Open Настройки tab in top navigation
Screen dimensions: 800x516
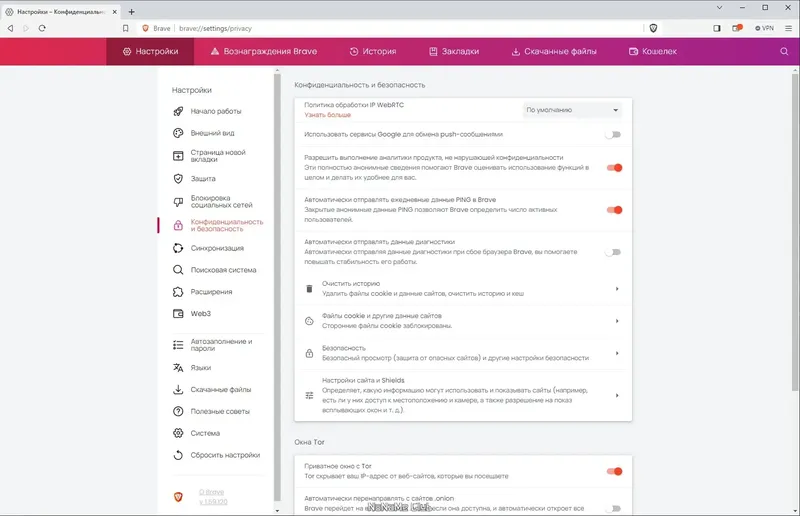click(x=150, y=51)
